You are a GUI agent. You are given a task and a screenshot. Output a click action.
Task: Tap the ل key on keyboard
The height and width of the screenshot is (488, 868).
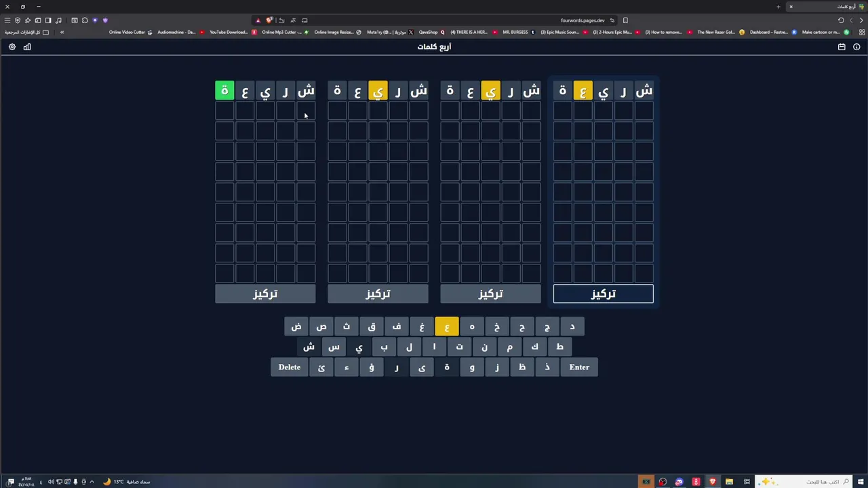tap(409, 347)
